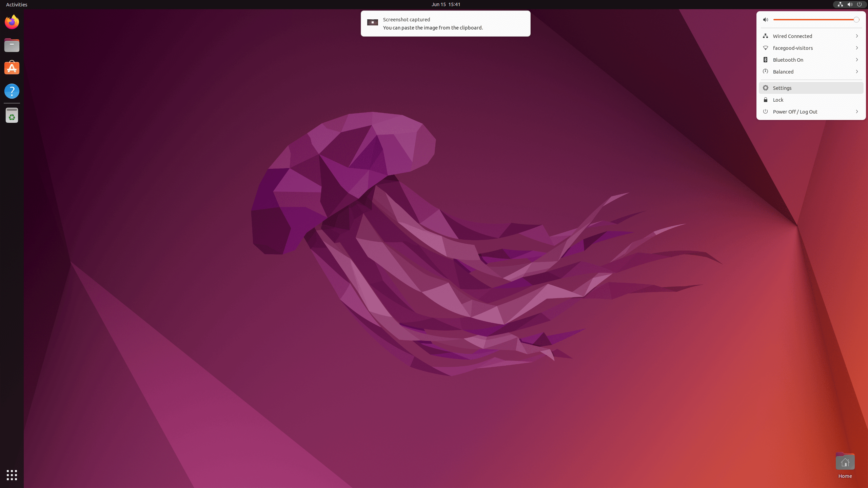
Task: Open the clock showing Jun 15 15:41
Action: click(446, 4)
